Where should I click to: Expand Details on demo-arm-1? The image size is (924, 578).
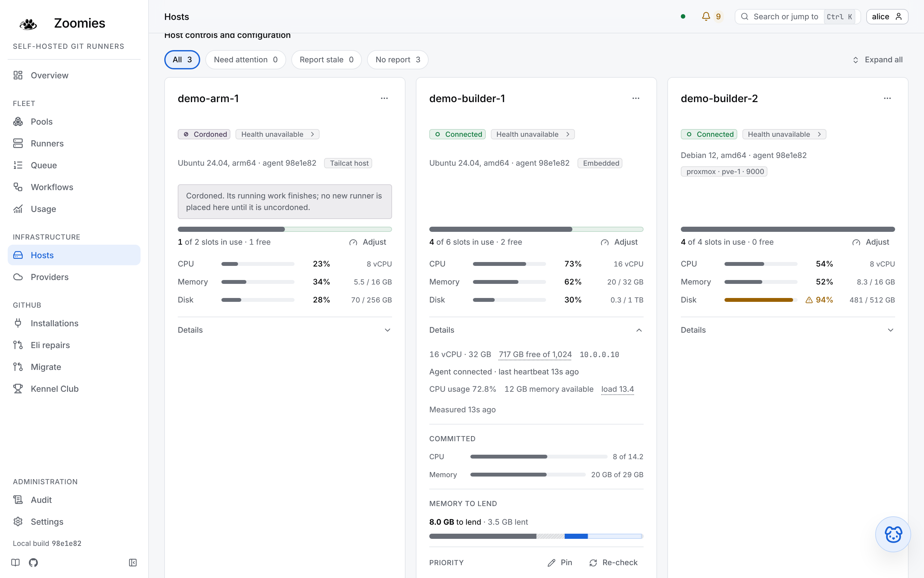point(285,330)
